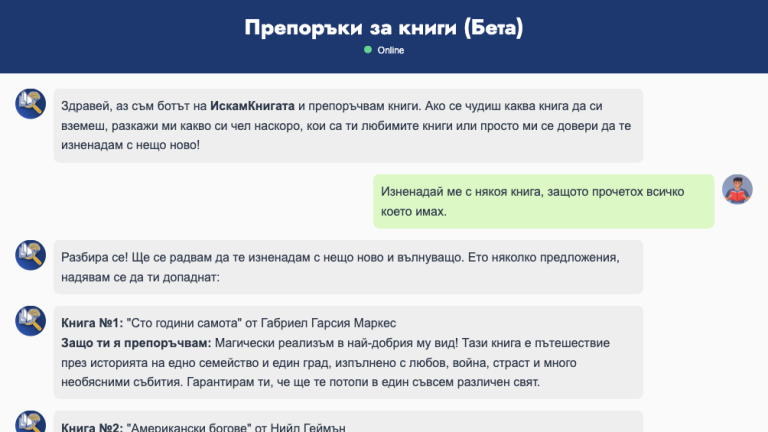Click the bot avatar beside Книга №1 recommendation
Screen dimensions: 768x432
[x=30, y=321]
